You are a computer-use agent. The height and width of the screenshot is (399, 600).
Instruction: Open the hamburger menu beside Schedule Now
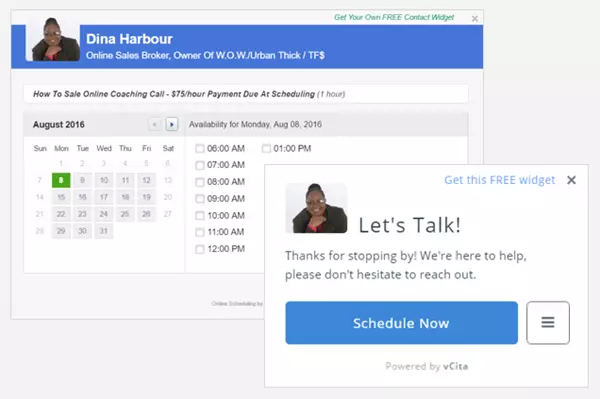[x=548, y=322]
